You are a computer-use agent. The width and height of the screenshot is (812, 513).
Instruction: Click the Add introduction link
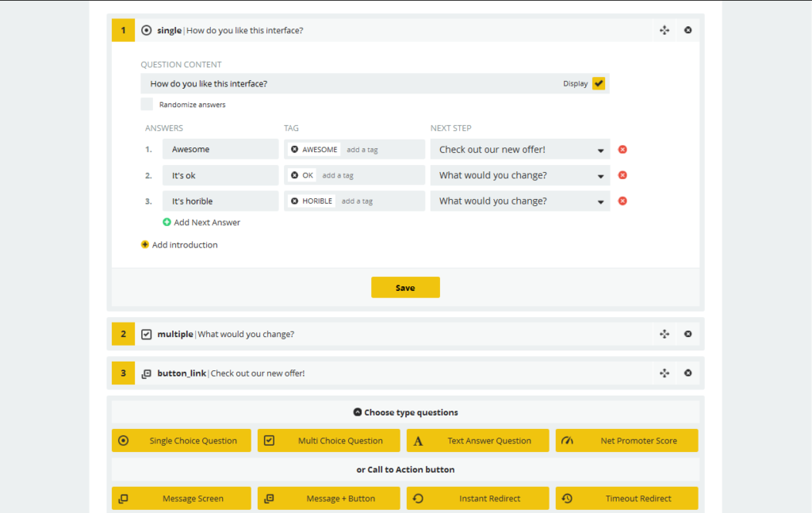pos(184,245)
